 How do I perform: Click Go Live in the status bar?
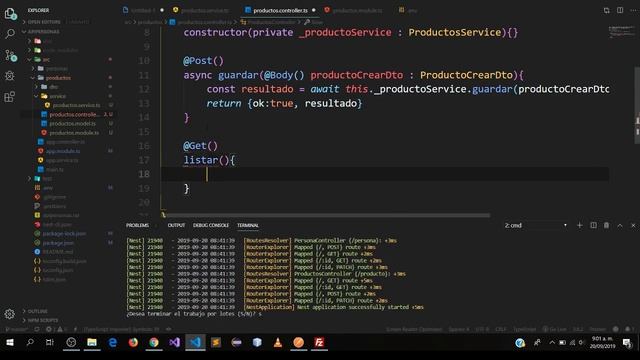click(x=554, y=329)
